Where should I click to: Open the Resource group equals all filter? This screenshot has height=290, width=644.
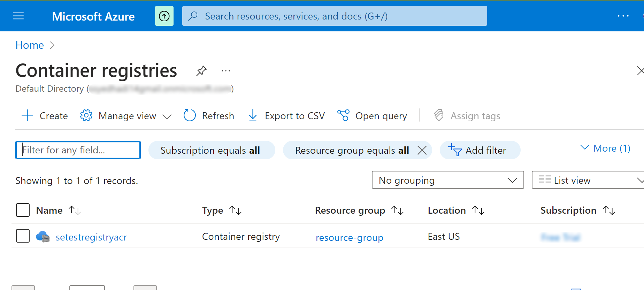(352, 150)
